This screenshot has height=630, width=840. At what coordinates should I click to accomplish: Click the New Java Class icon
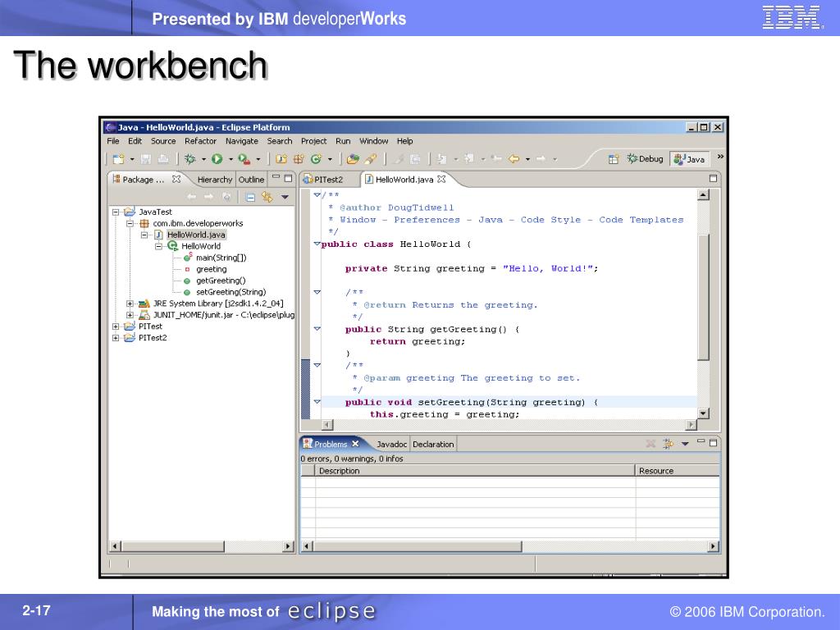pos(316,159)
